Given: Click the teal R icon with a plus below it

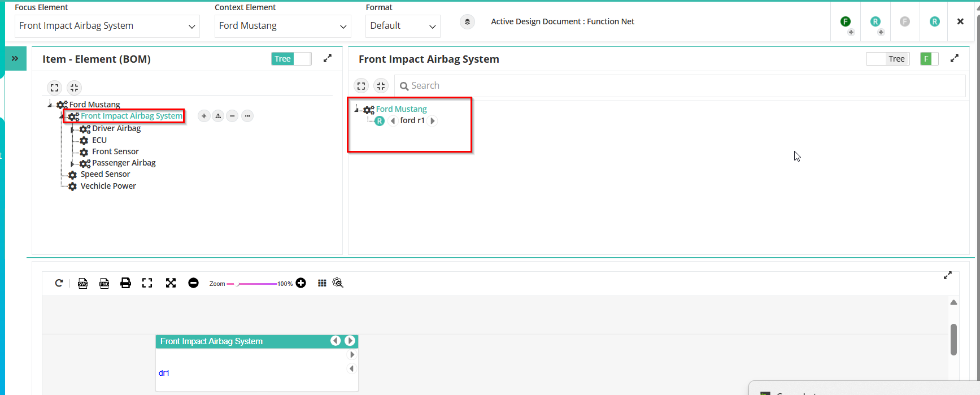Looking at the screenshot, I should (876, 21).
